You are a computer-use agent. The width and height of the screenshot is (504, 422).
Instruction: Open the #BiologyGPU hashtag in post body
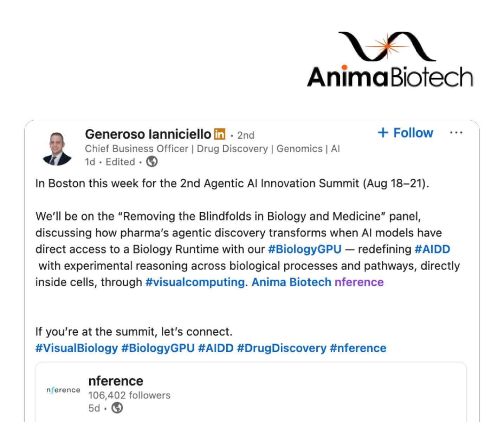tap(304, 249)
